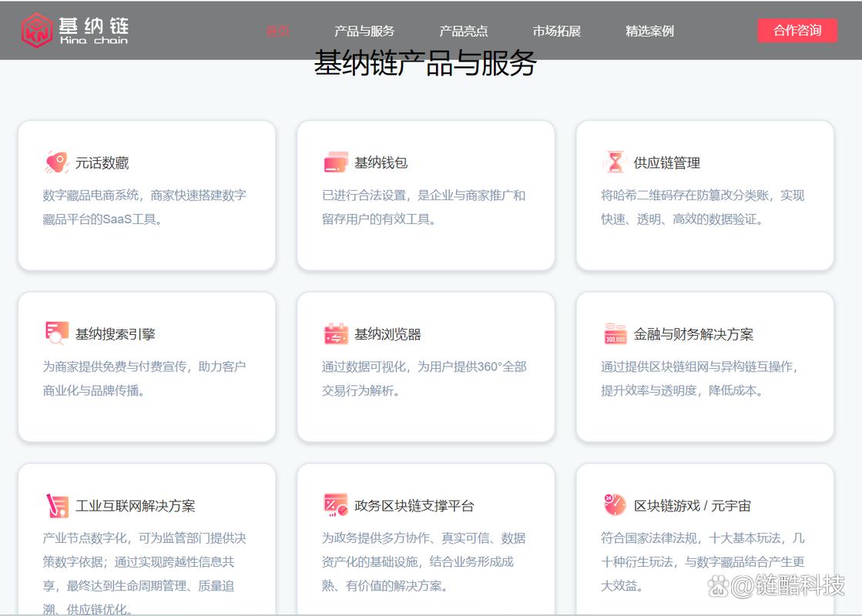Viewport: 862px width, 616px height.
Task: Click description starting 数字藏品电商系统
Action: [x=145, y=207]
